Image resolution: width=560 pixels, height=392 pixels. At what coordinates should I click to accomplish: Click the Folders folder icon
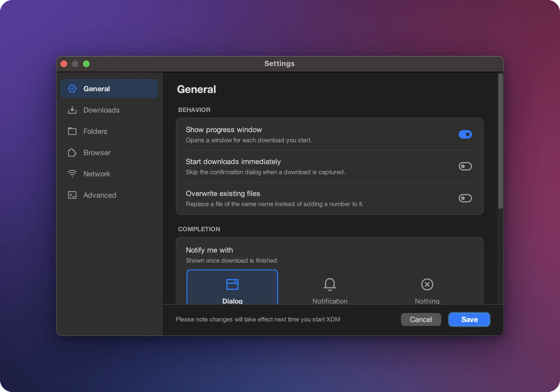pyautogui.click(x=72, y=131)
